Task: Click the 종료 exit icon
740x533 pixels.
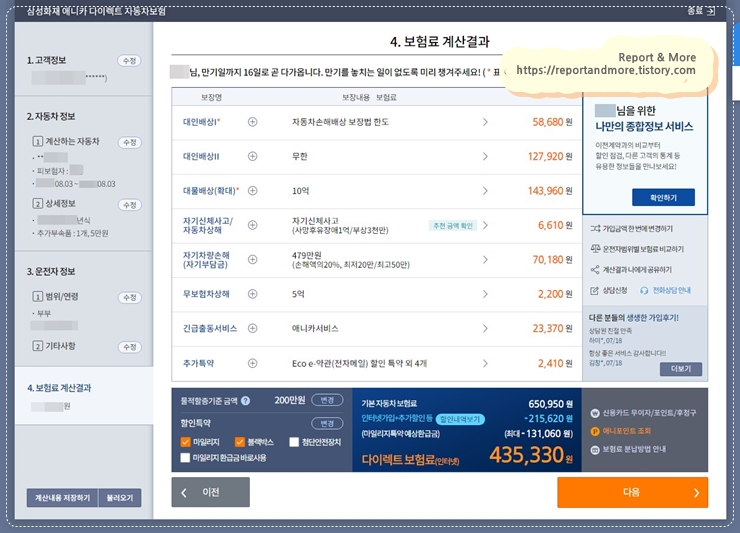Action: tap(710, 11)
